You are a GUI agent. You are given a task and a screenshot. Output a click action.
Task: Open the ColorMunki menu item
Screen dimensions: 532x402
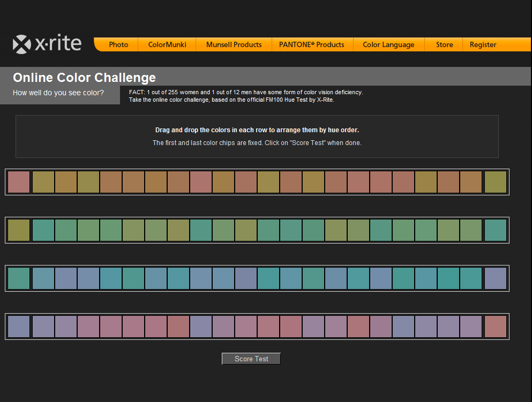[x=167, y=44]
